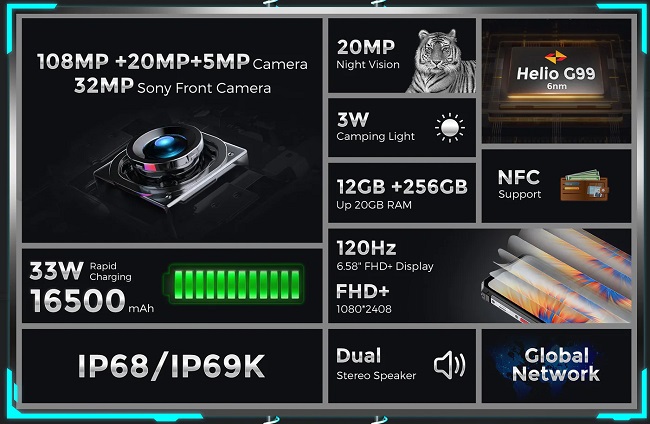The width and height of the screenshot is (650, 424).
Task: Click the 33W Rapid Charging label
Action: (81, 271)
